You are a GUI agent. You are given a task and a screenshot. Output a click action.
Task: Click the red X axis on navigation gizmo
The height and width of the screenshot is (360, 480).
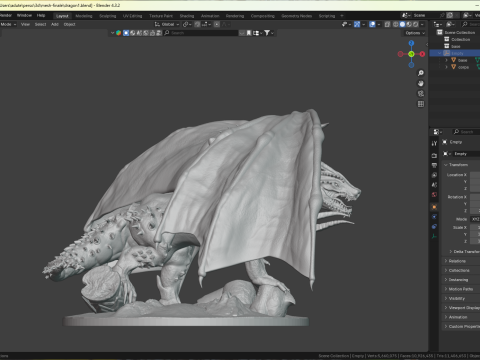click(422, 54)
